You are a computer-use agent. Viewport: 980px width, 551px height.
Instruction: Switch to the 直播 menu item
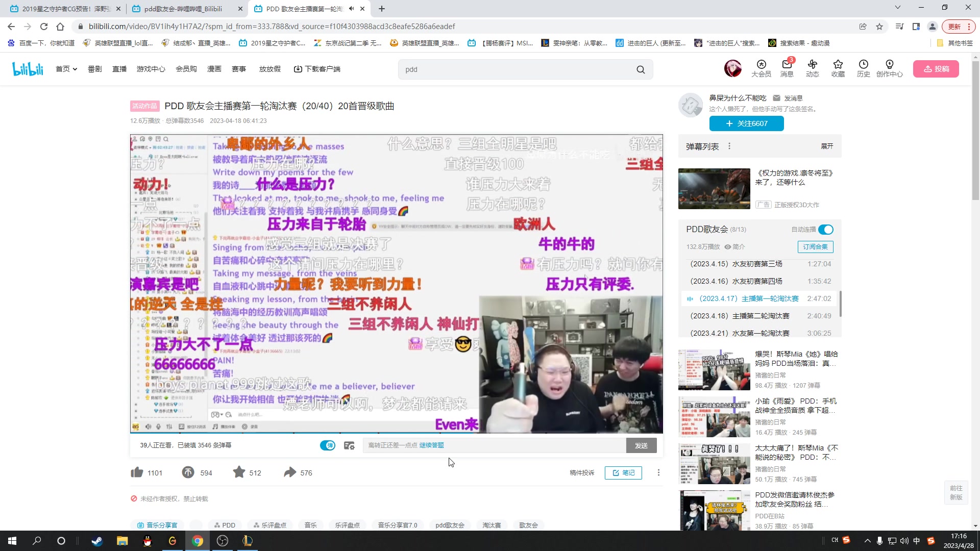119,68
